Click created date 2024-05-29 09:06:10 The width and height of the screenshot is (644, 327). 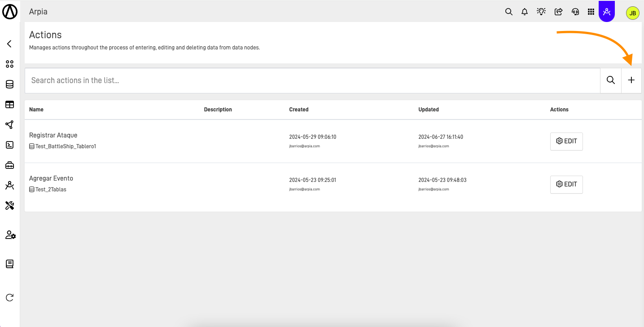[313, 137]
